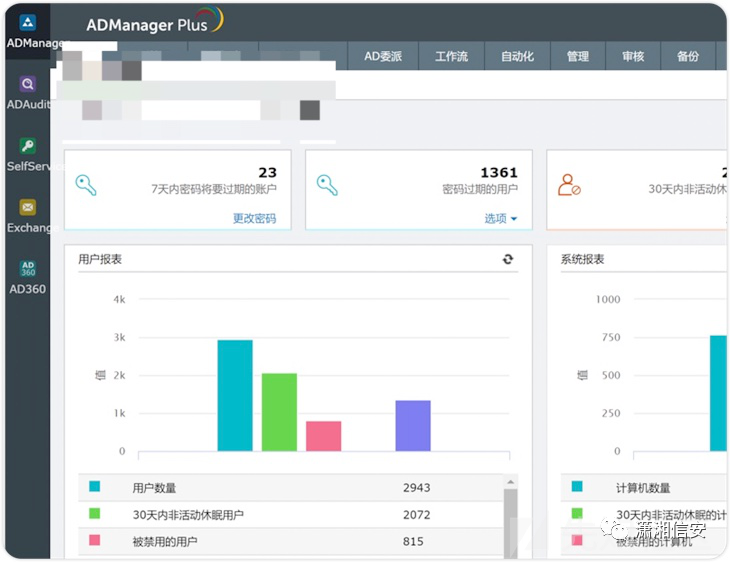Click the green swatch beside 30天内非活动休眠用户
Screen dimensions: 730x562
(95, 514)
